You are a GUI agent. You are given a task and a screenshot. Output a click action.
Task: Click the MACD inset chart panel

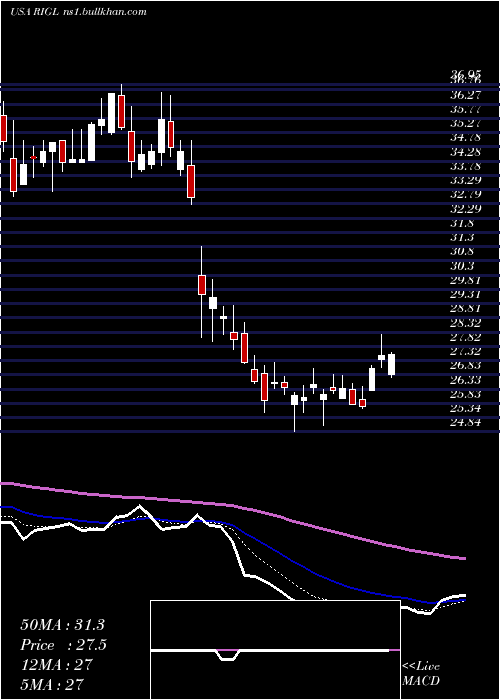point(275,650)
